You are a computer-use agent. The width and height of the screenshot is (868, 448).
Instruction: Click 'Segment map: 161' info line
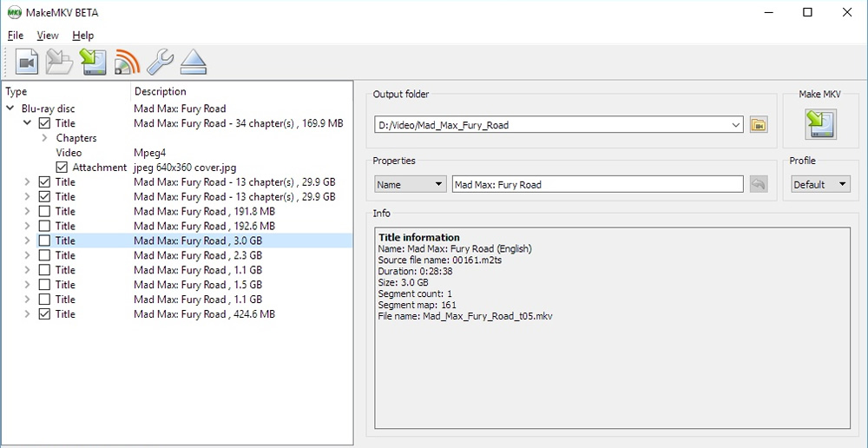tap(417, 305)
